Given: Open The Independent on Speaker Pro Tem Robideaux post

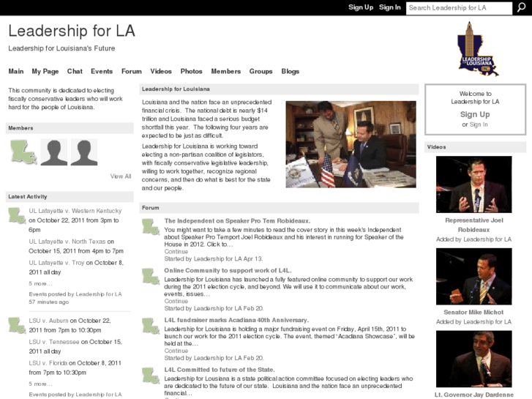Looking at the screenshot, I should (237, 220).
